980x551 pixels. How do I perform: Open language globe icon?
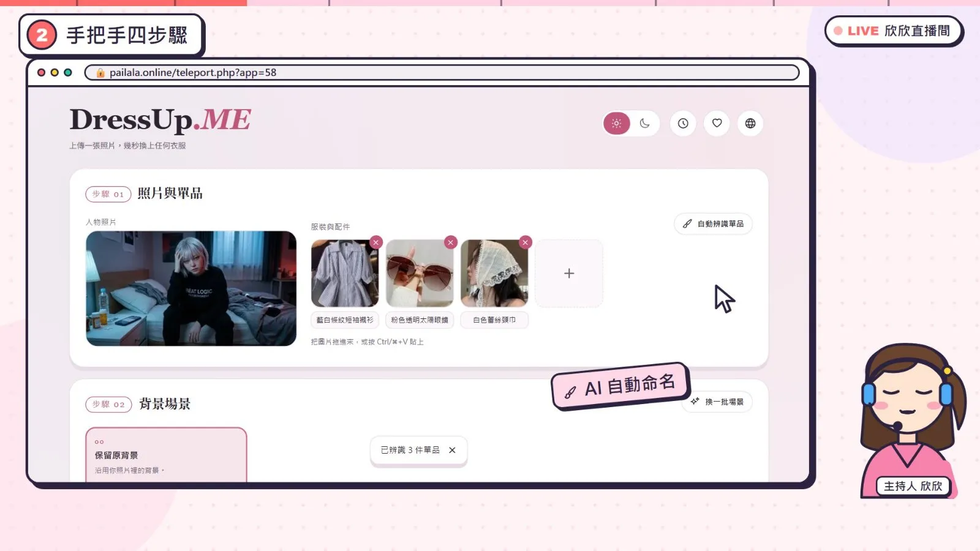click(x=750, y=123)
